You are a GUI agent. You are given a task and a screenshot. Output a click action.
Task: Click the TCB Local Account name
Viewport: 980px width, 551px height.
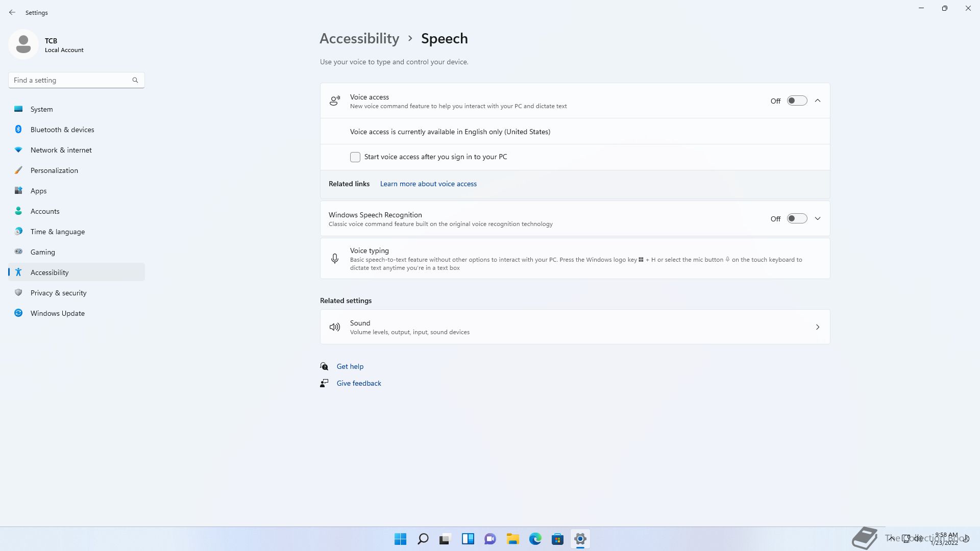click(64, 45)
